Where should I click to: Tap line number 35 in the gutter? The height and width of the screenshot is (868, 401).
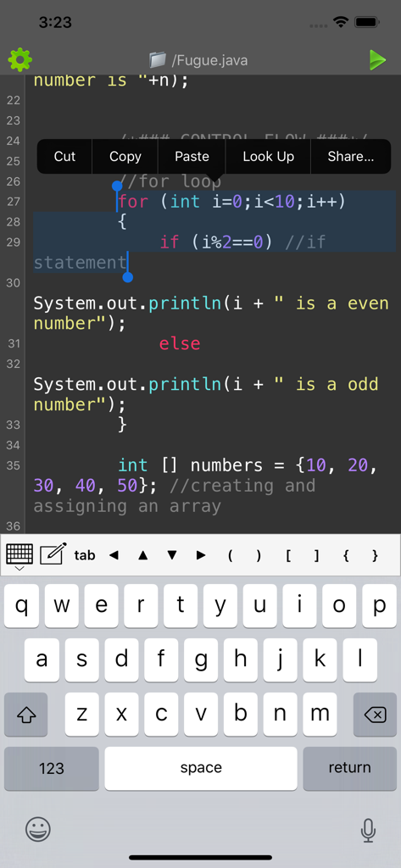[14, 465]
